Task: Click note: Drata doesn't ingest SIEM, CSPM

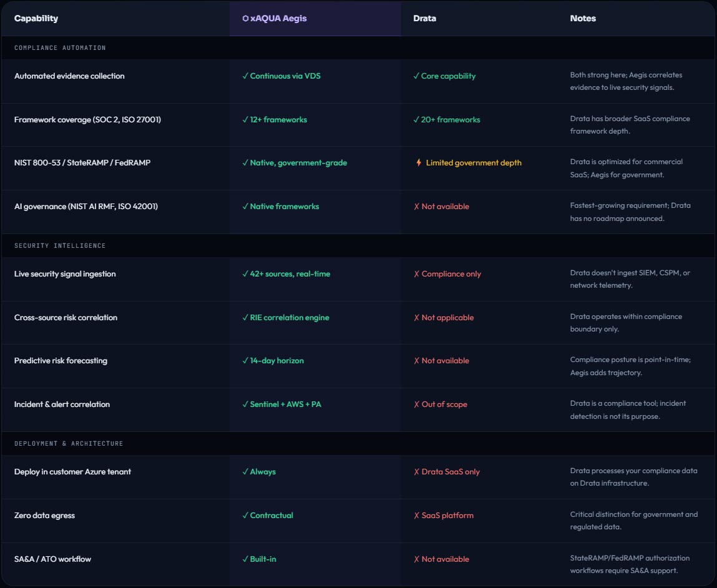Action: (630, 279)
